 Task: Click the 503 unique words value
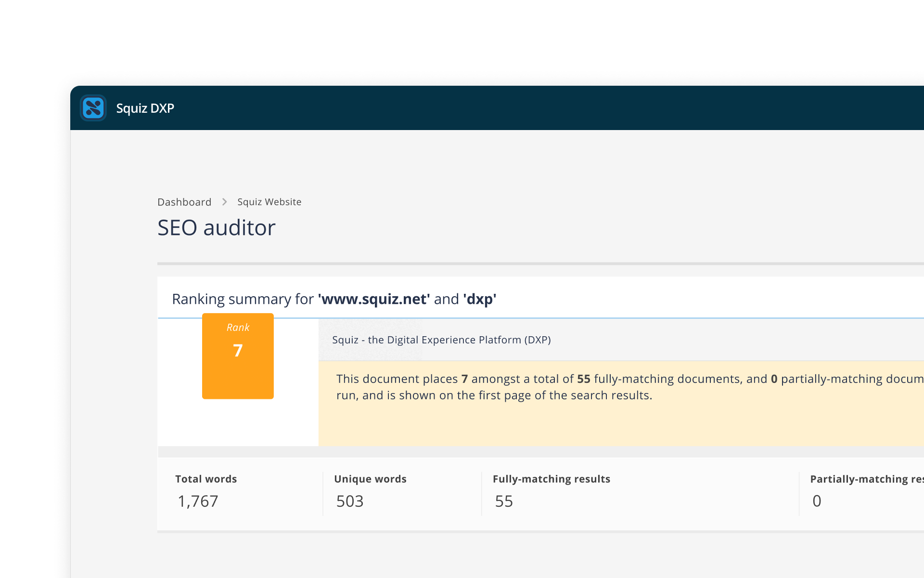[350, 501]
